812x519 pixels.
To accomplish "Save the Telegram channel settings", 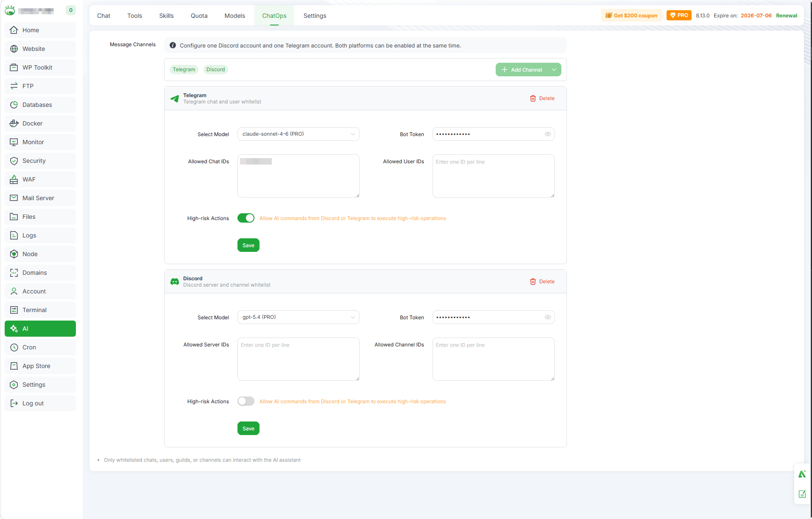I will [x=248, y=245].
